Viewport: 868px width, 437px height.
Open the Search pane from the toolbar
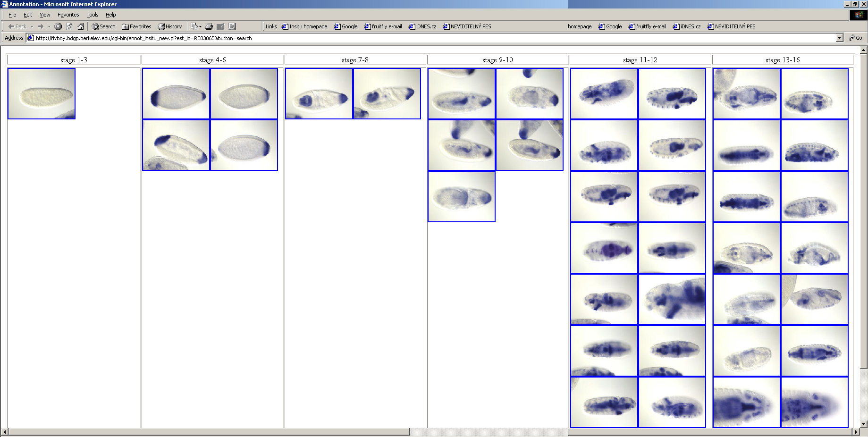103,26
